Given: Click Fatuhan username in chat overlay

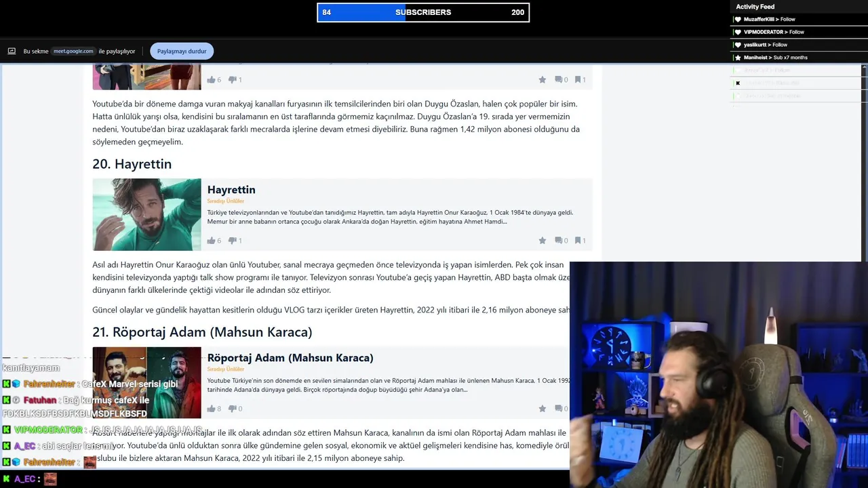Looking at the screenshot, I should click(x=41, y=401).
